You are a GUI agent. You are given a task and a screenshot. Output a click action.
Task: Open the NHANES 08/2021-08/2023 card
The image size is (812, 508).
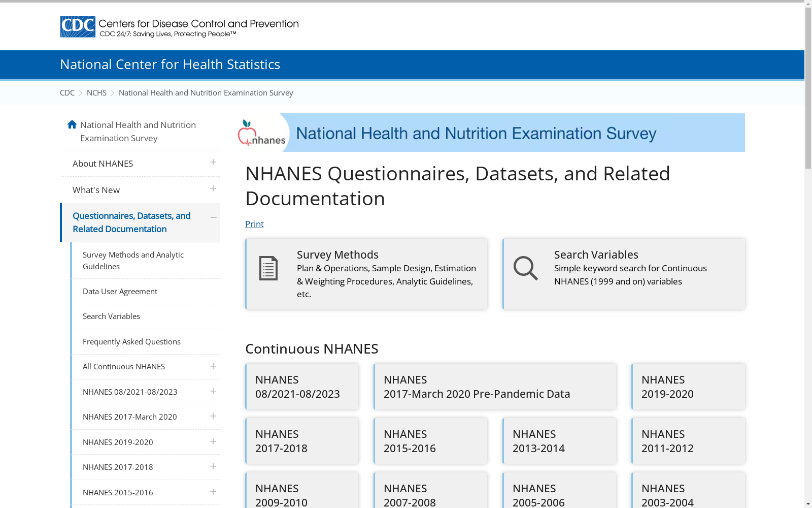tap(302, 387)
